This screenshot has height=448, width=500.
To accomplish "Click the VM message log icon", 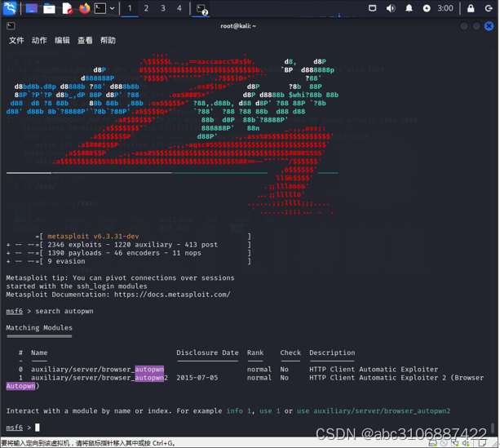I will (x=482, y=443).
